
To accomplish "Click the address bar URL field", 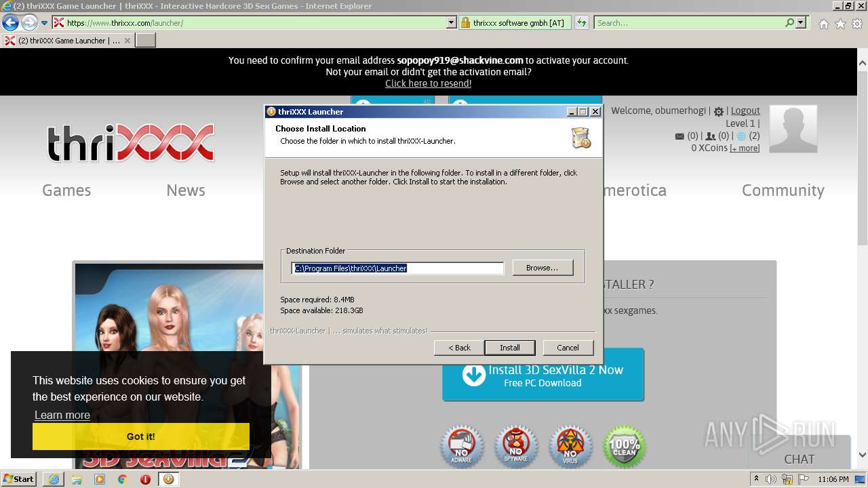I will pyautogui.click(x=255, y=22).
